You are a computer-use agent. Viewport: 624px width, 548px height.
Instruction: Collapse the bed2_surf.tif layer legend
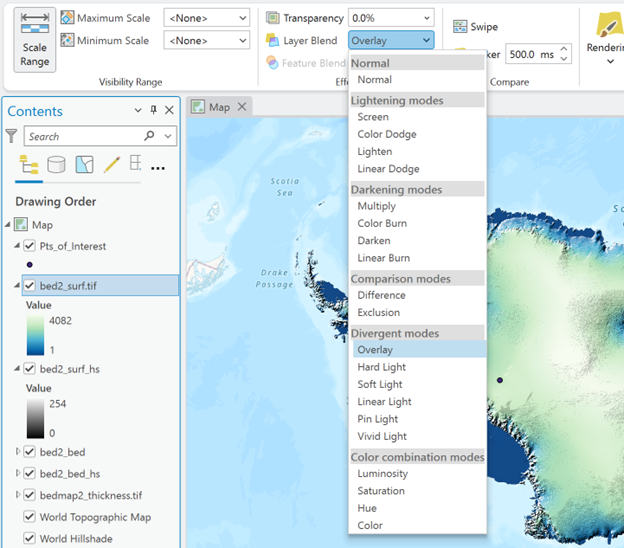coord(17,285)
